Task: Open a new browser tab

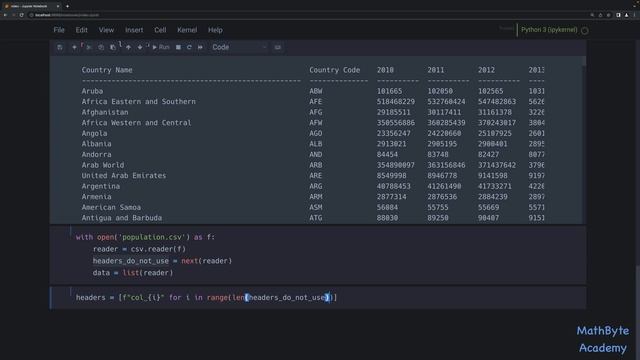Action: pos(67,6)
